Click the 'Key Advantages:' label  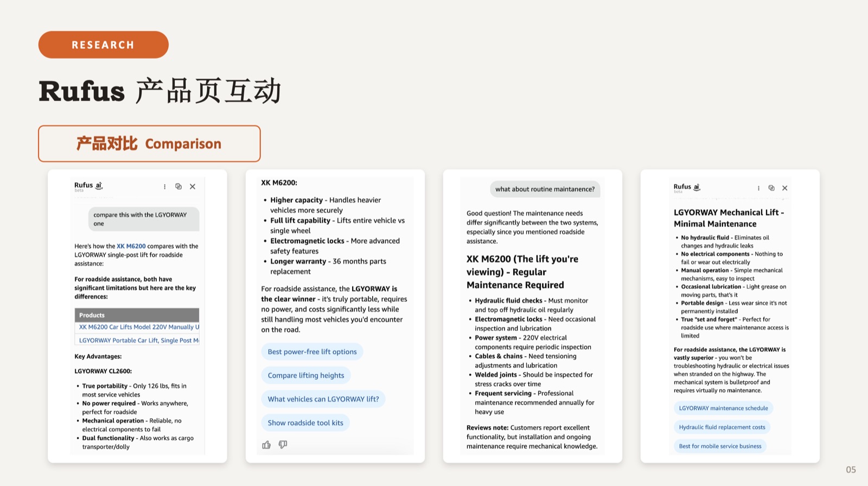pyautogui.click(x=98, y=357)
